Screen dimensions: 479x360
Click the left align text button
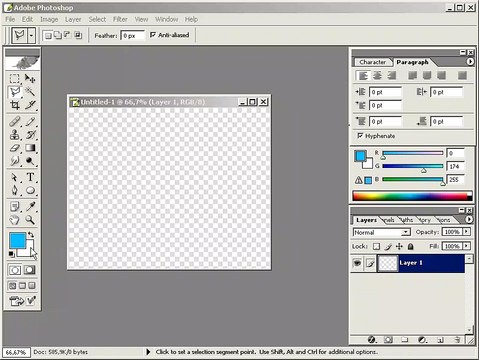click(363, 76)
